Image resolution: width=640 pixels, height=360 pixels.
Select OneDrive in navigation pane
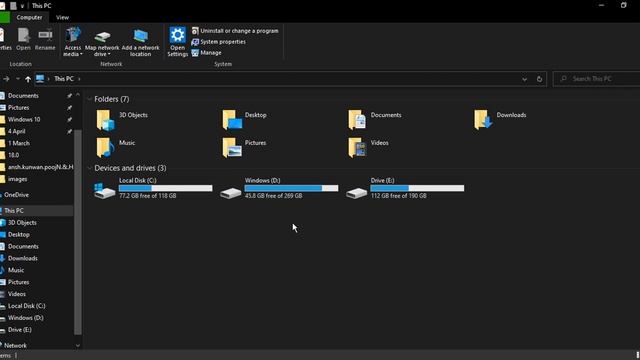click(x=16, y=195)
